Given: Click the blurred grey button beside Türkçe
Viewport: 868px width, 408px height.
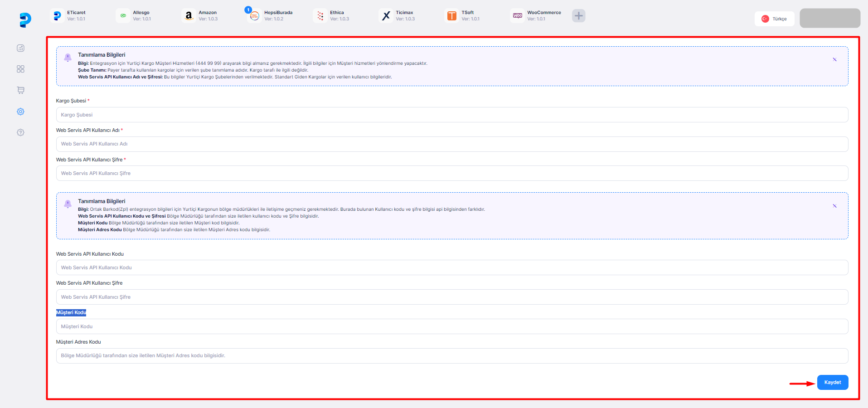Looking at the screenshot, I should click(830, 18).
